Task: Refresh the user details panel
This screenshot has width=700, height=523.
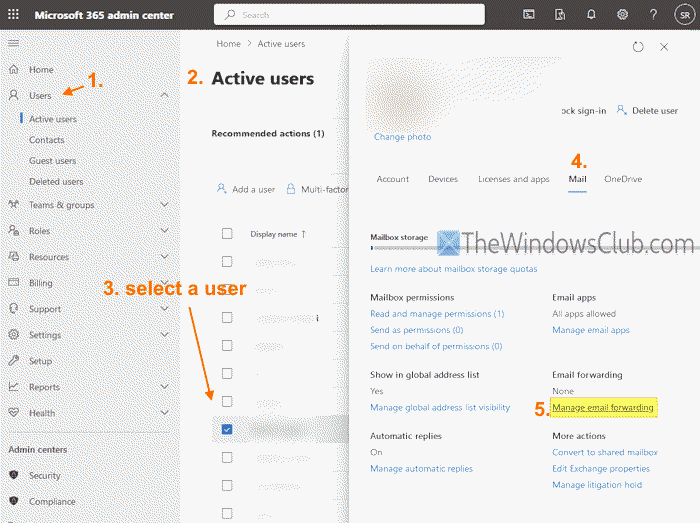Action: pyautogui.click(x=638, y=46)
